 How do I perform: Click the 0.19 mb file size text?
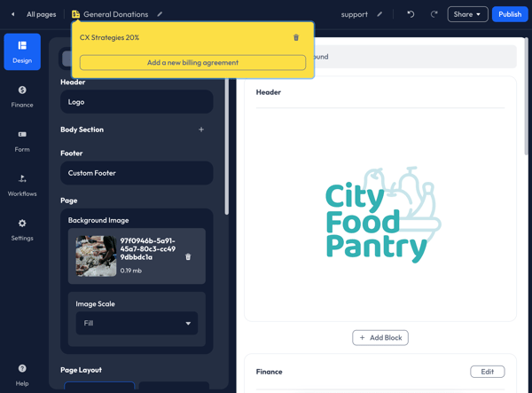[x=131, y=271]
